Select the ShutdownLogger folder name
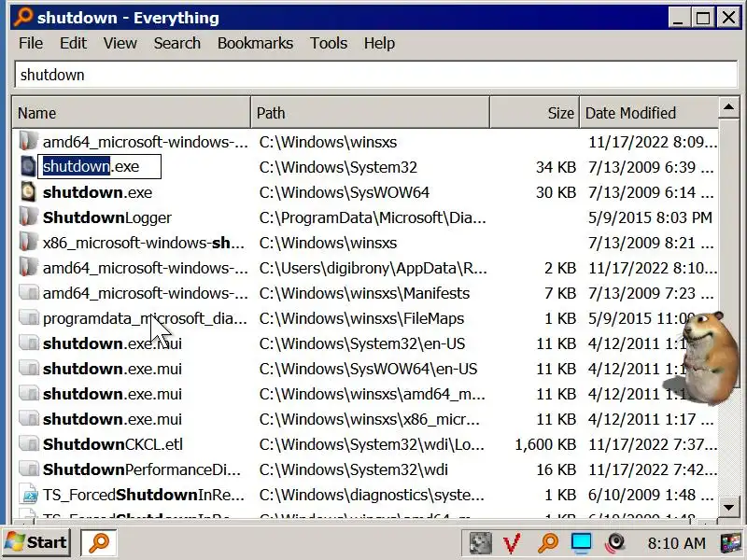This screenshot has height=560, width=747. pos(107,217)
